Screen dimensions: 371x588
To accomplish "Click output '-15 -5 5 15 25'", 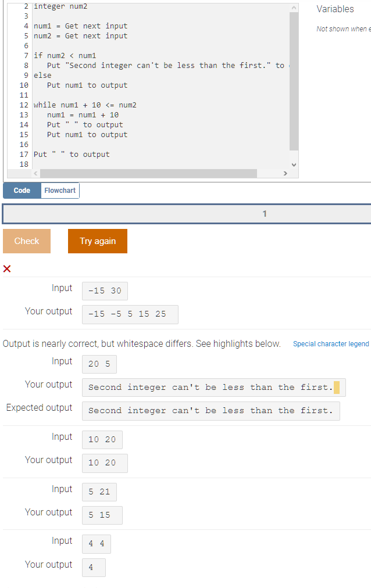I will click(130, 314).
